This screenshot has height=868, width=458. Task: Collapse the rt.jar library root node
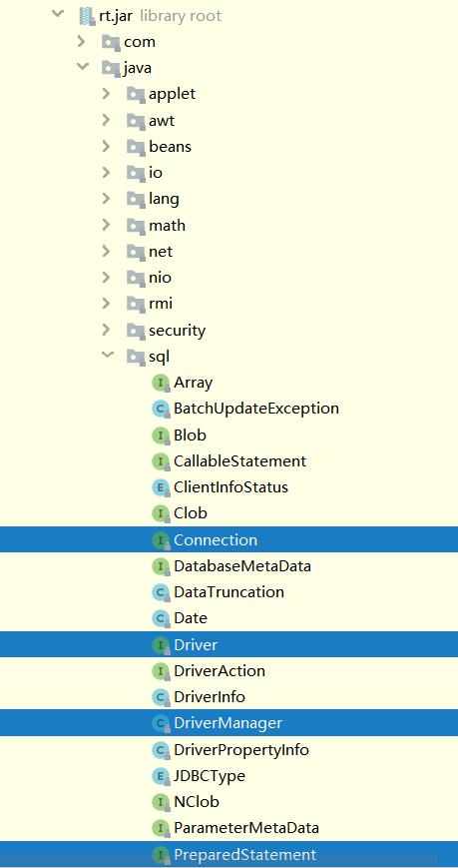point(58,14)
